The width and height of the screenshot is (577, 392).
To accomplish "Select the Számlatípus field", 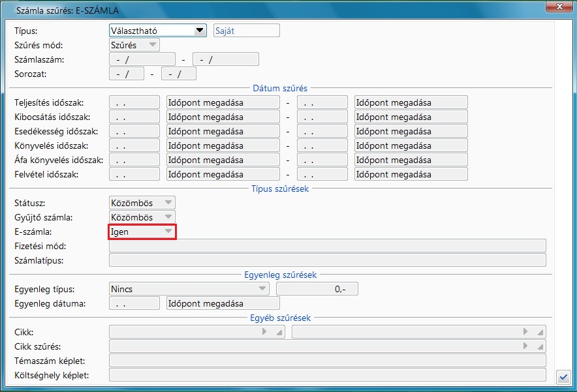I will coord(327,260).
